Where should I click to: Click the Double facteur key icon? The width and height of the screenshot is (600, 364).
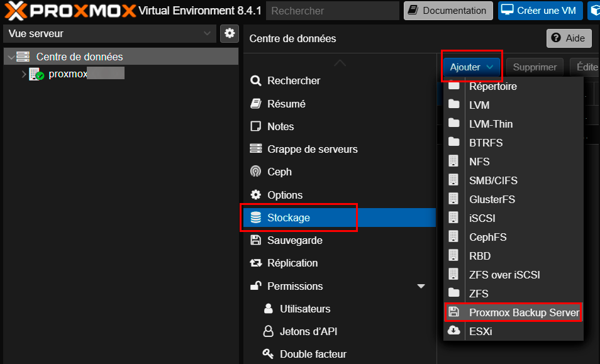269,354
